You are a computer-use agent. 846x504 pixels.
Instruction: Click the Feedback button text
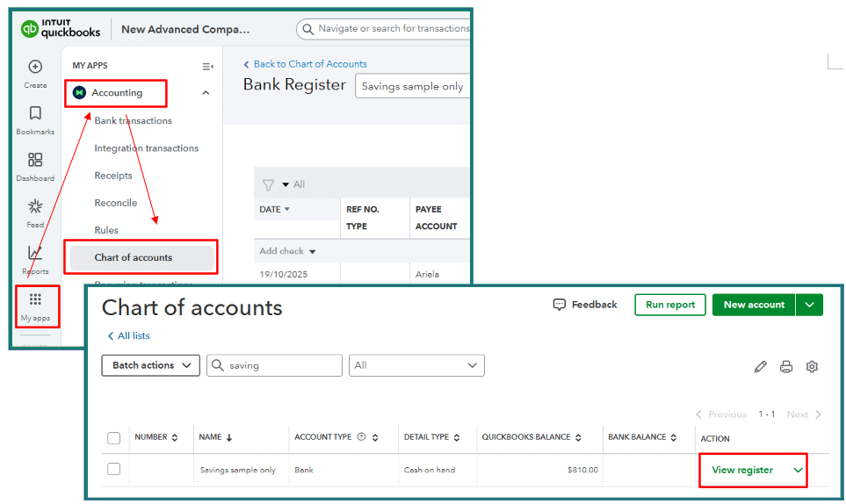pos(595,305)
